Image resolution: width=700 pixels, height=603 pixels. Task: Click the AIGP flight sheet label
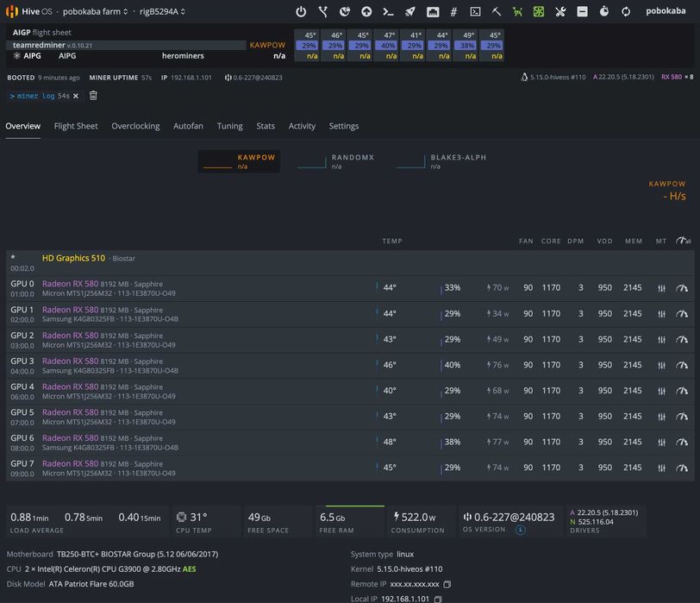[x=42, y=33]
